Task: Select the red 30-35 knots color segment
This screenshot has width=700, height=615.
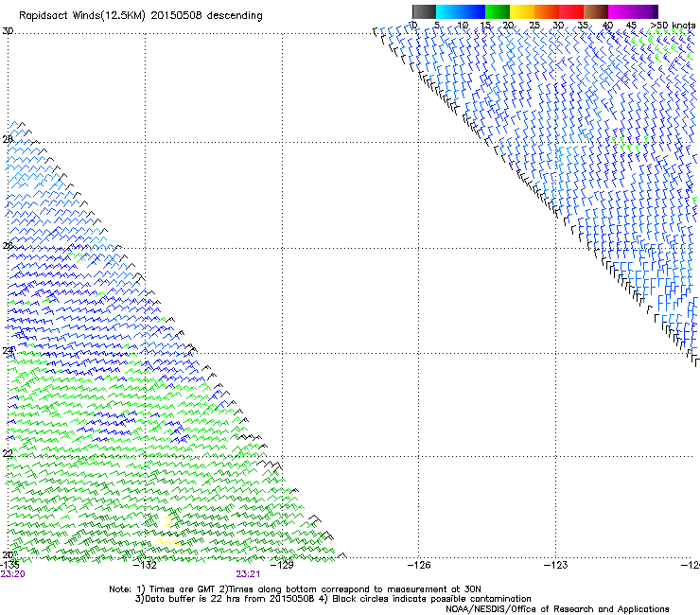Action: (x=571, y=11)
